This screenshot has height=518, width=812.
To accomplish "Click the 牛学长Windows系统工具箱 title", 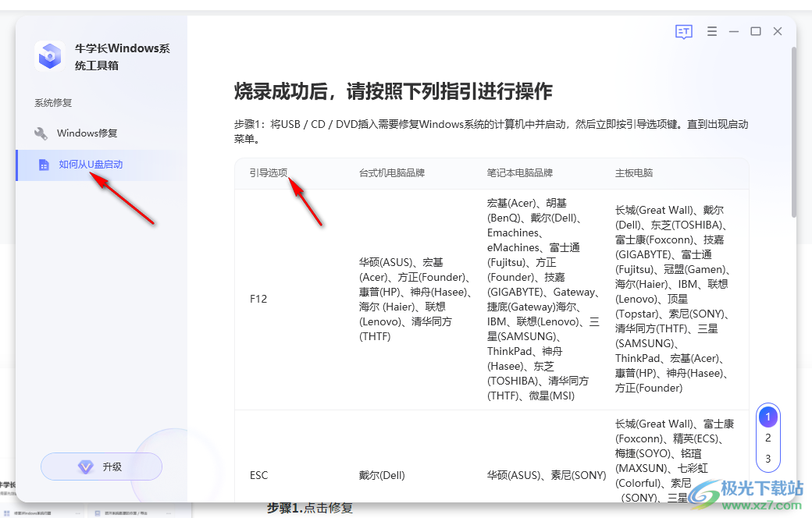I will tap(123, 56).
